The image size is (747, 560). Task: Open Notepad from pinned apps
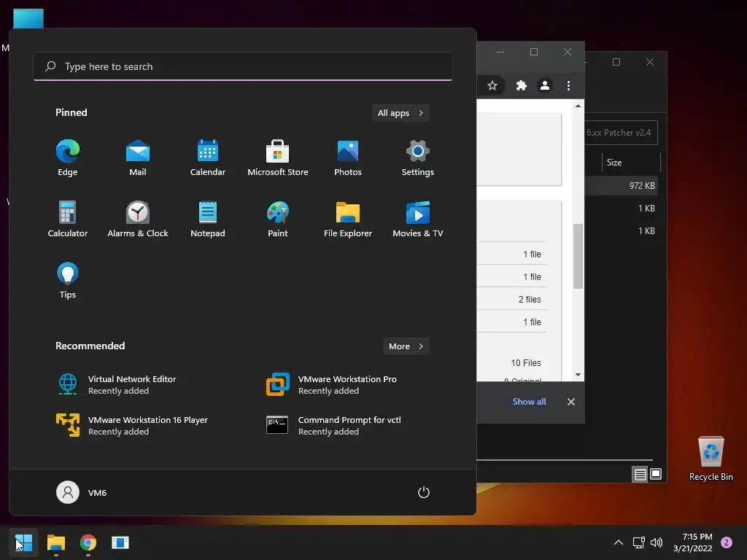point(208,219)
